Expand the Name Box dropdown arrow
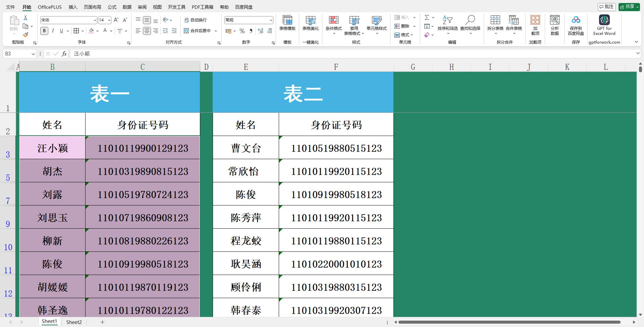The height and width of the screenshot is (327, 644). coord(33,54)
